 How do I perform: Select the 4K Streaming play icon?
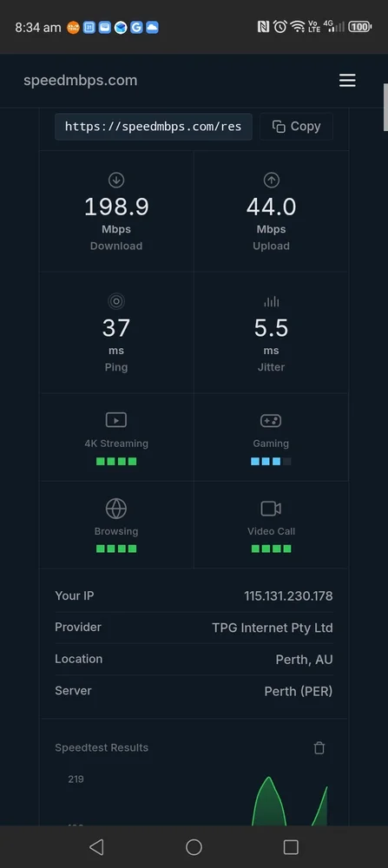click(116, 420)
